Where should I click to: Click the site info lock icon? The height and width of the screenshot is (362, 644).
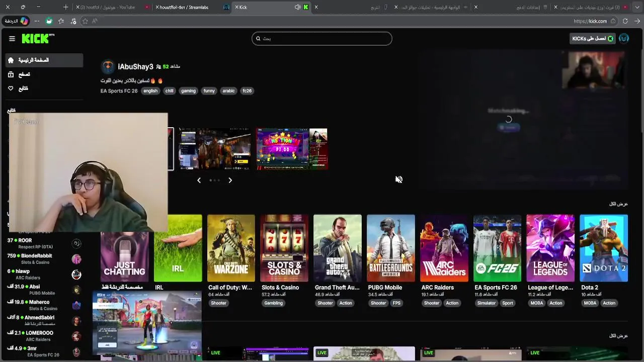(613, 21)
